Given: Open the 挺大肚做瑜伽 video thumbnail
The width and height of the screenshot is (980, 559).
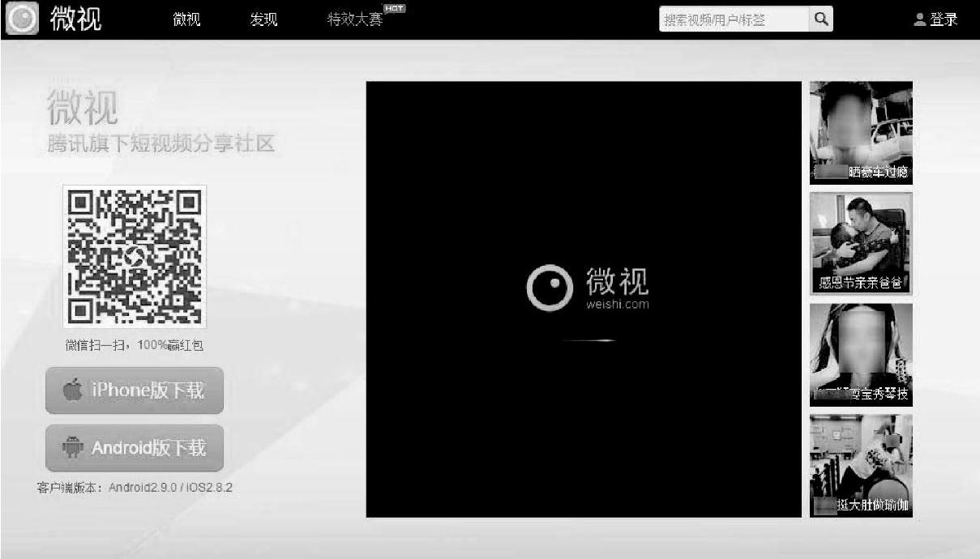Looking at the screenshot, I should [861, 466].
